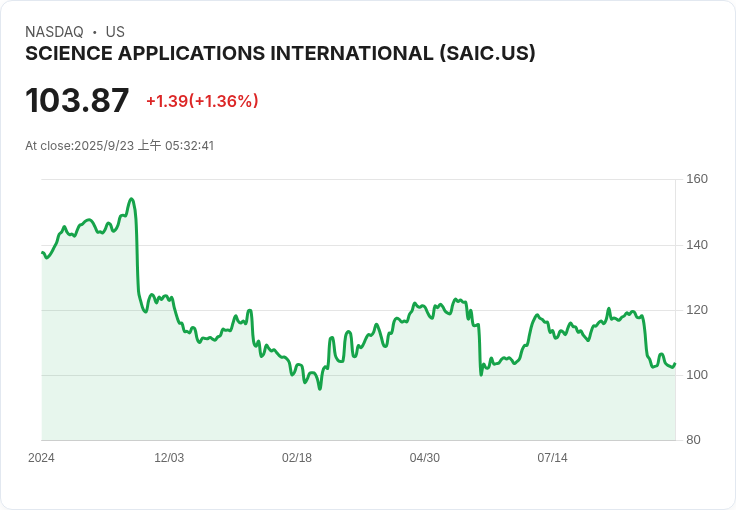Click the 160 price axis label

pyautogui.click(x=697, y=179)
